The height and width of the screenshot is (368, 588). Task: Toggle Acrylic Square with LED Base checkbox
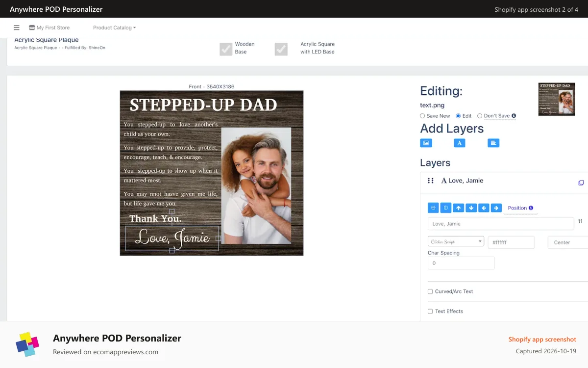pos(281,49)
